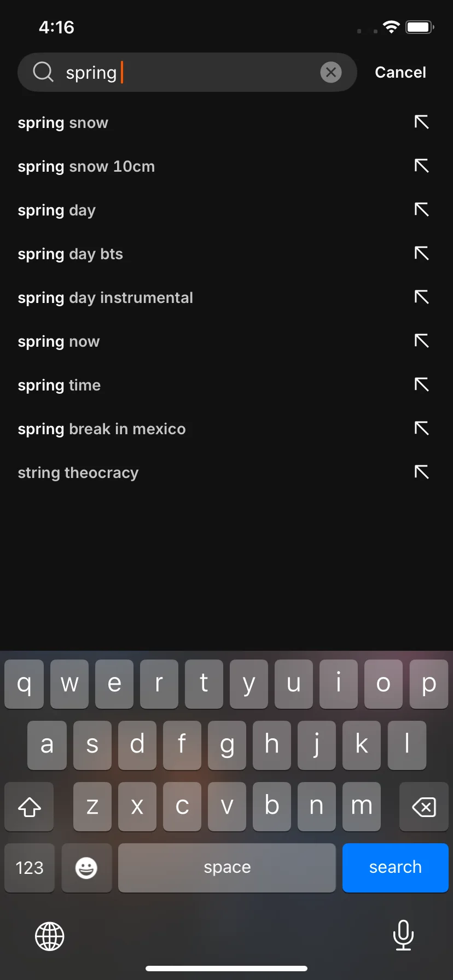
Task: Tap the space bar key
Action: click(227, 868)
